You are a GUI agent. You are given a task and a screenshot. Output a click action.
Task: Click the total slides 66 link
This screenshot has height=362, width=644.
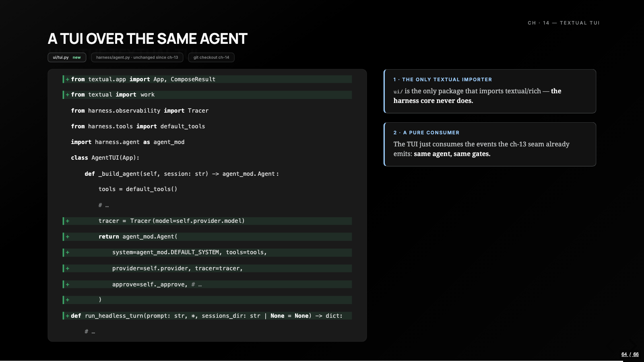point(636,354)
